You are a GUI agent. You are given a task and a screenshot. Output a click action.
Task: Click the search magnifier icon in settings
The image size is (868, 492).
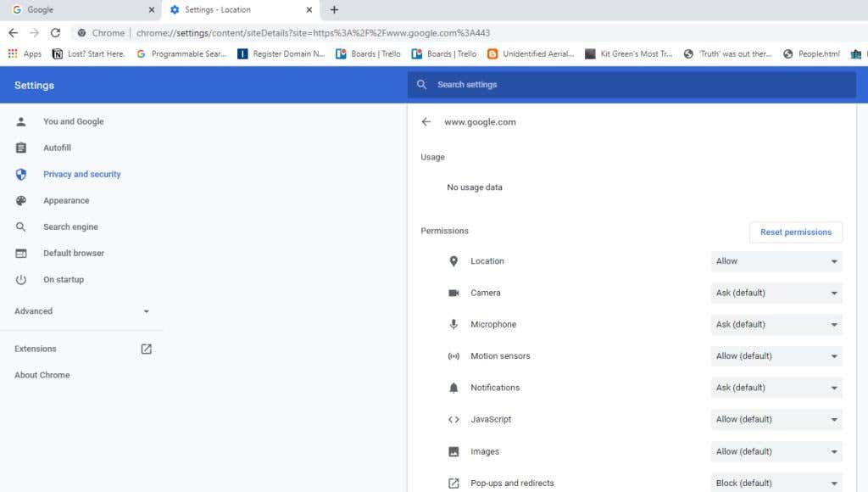[422, 85]
